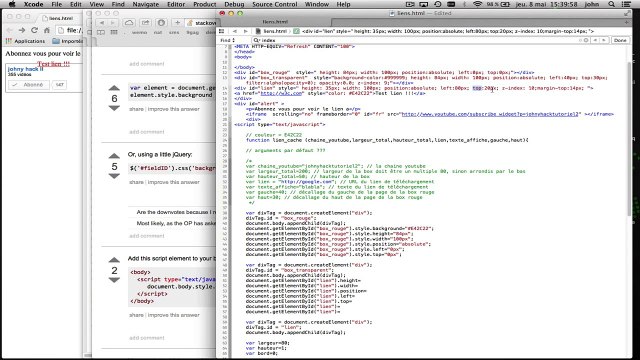Add a new tab in Xcode window
This screenshot has width=640, height=360.
click(627, 22)
